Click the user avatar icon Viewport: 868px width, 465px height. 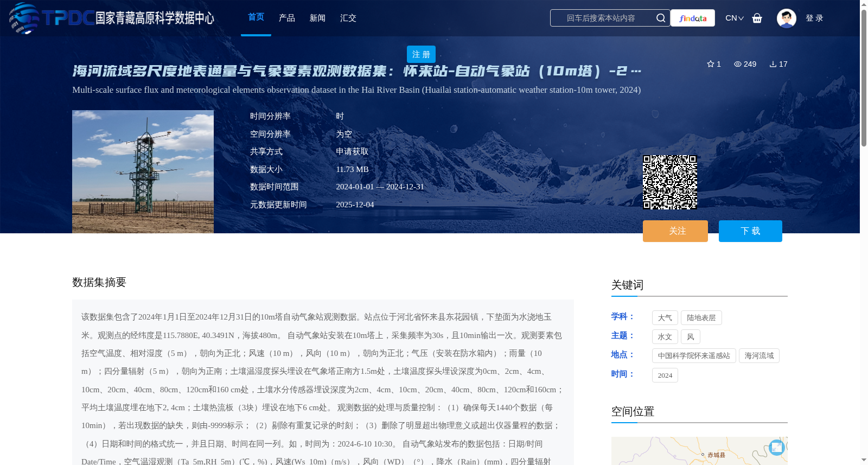coord(786,18)
